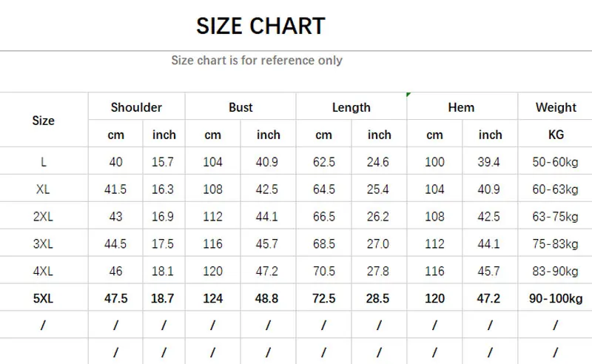Select the XL size row label
The image size is (592, 364).
tap(44, 189)
